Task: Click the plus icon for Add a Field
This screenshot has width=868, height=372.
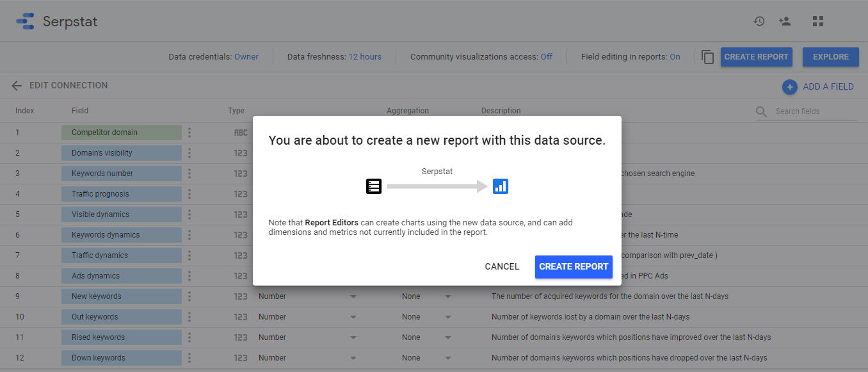Action: point(789,86)
